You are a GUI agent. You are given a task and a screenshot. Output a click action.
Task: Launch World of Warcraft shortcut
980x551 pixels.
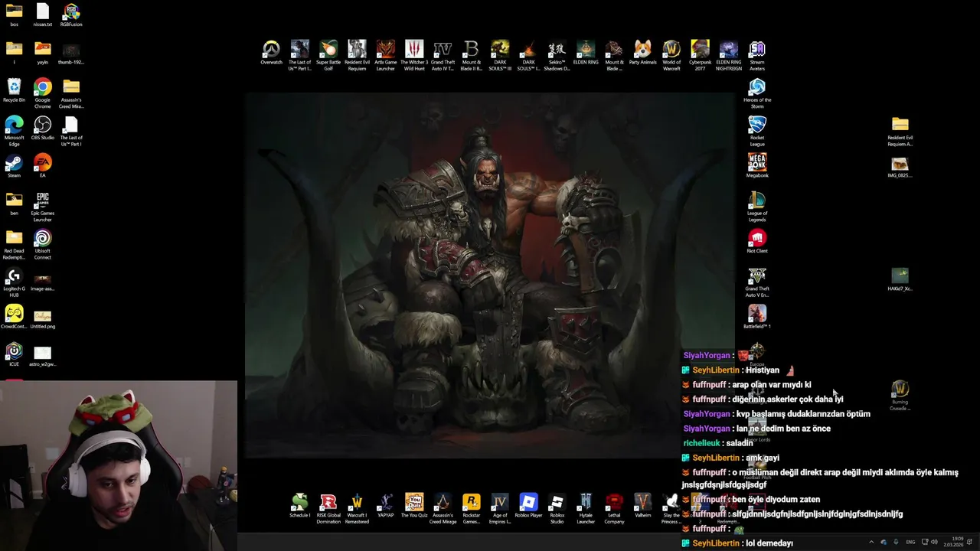[671, 56]
